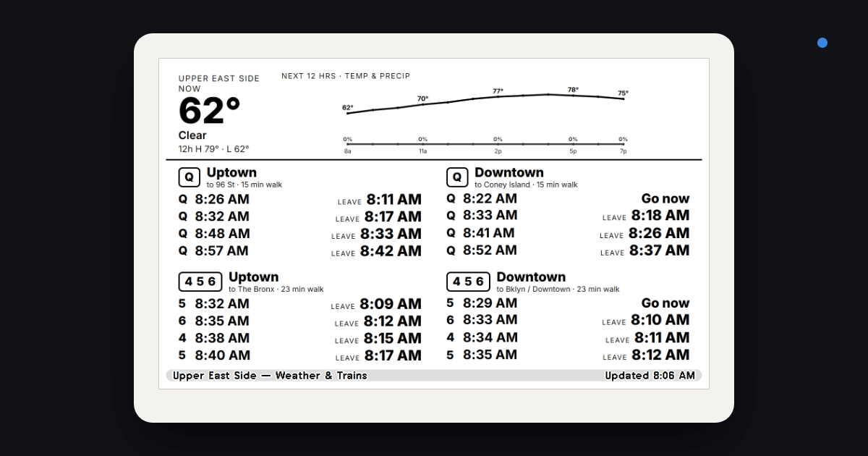Screen dimensions: 868x456
Task: Select 5 train Uptown 8:40 AM arrival
Action: (x=222, y=355)
